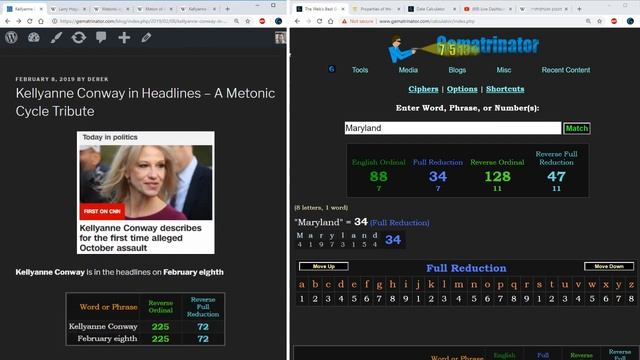Open the Misc menu on Gematrinator
Image resolution: width=640 pixels, height=360 pixels.
coord(504,70)
